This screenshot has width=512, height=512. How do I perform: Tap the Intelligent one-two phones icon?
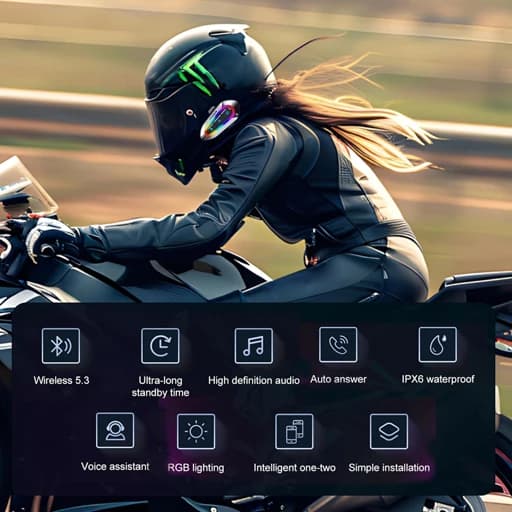coord(294,431)
